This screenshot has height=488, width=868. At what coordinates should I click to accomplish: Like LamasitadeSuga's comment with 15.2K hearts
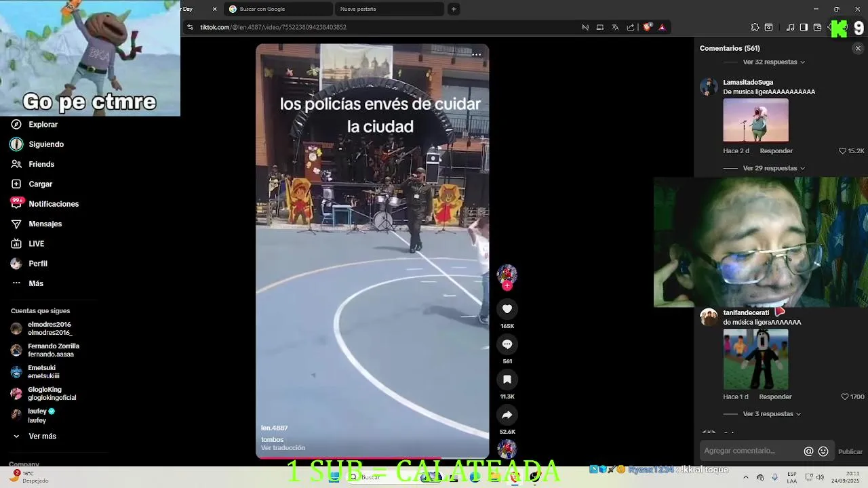click(x=843, y=151)
